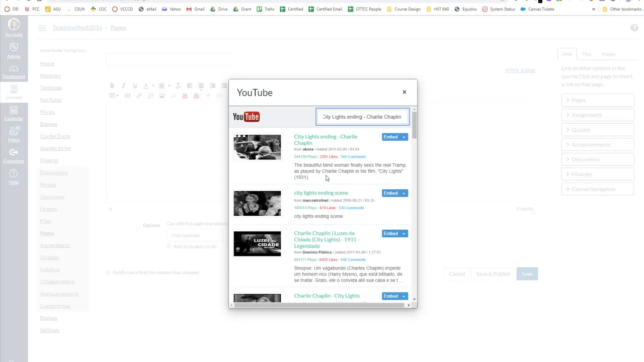Click the 'City Lights ending' video thumbnail
The height and width of the screenshot is (362, 644).
[x=257, y=147]
